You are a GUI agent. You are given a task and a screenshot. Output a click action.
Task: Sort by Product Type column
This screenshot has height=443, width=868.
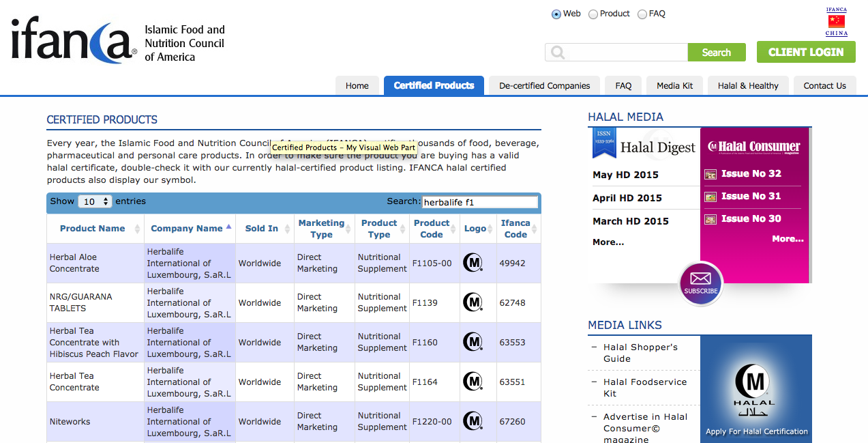(x=382, y=229)
